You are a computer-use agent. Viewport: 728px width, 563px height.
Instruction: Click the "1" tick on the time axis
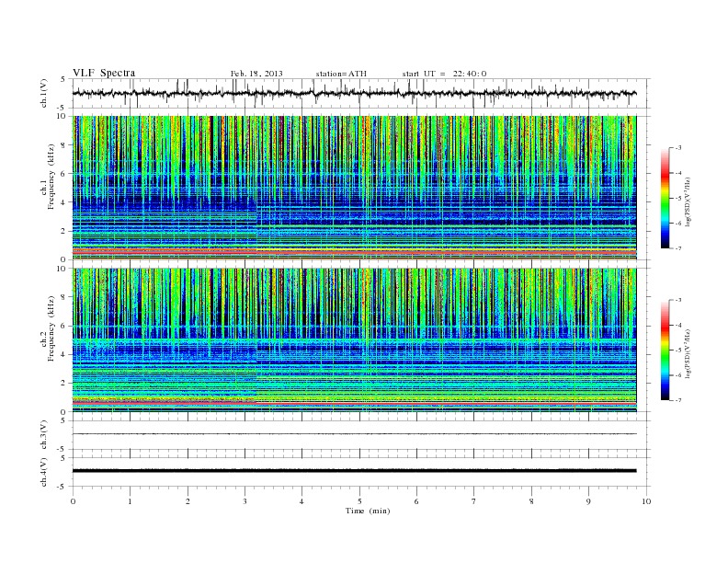coord(130,501)
